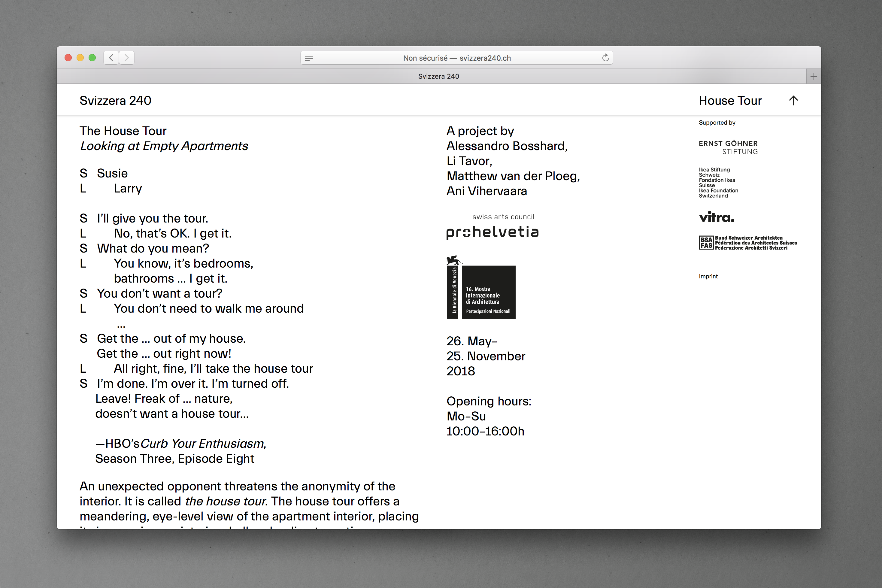
Task: Click the reload page icon
Action: pyautogui.click(x=605, y=58)
